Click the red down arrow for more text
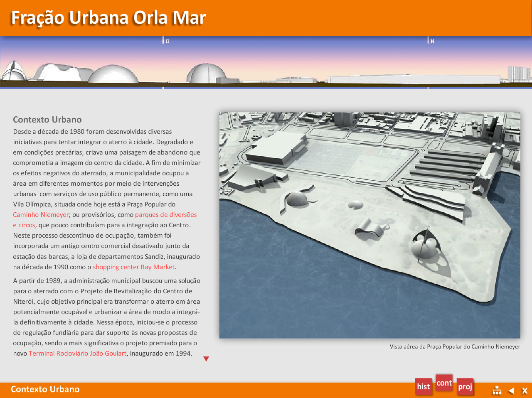Image resolution: width=532 pixels, height=398 pixels. [x=206, y=359]
